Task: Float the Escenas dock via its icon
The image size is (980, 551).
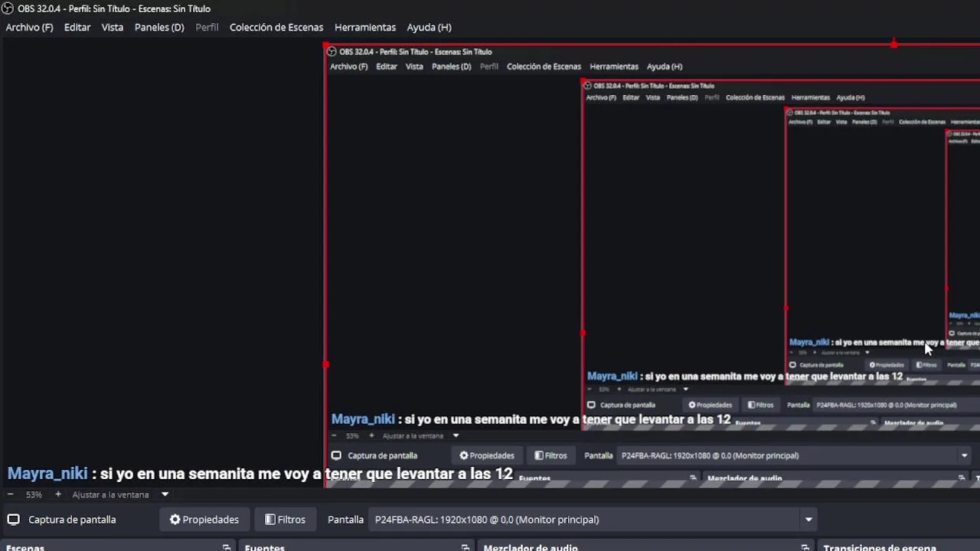Action: click(x=227, y=547)
